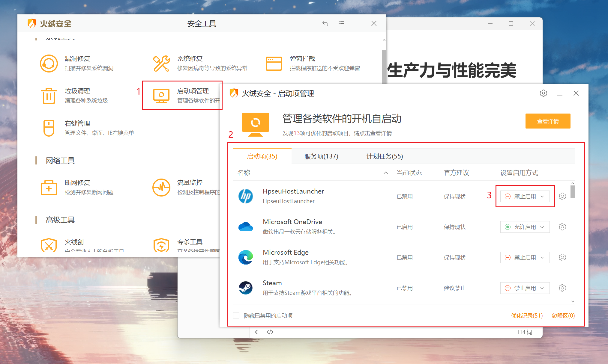Click HP logo icon of HpseuHostLauncher

pyautogui.click(x=246, y=196)
